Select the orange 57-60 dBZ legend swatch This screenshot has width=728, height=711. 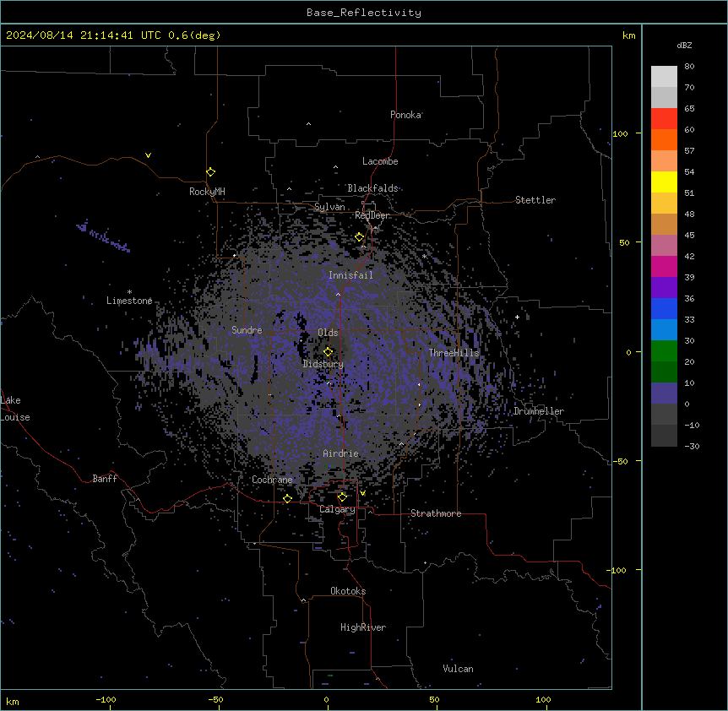point(664,139)
